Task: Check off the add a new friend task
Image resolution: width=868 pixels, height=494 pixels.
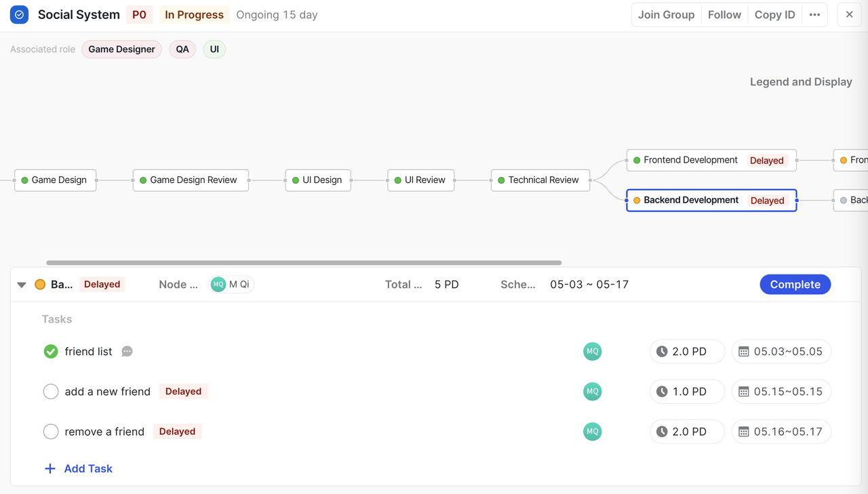Action: tap(51, 392)
